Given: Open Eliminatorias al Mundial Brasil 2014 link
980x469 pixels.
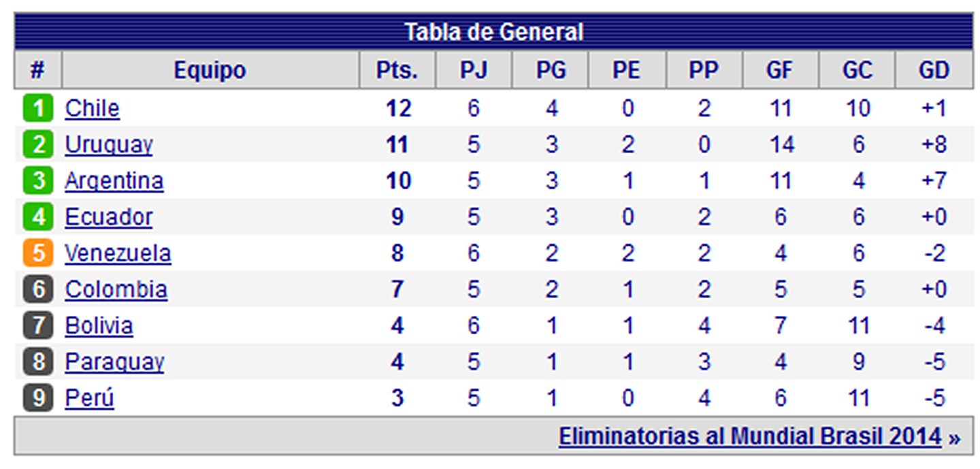Looking at the screenshot, I should pos(750,436).
